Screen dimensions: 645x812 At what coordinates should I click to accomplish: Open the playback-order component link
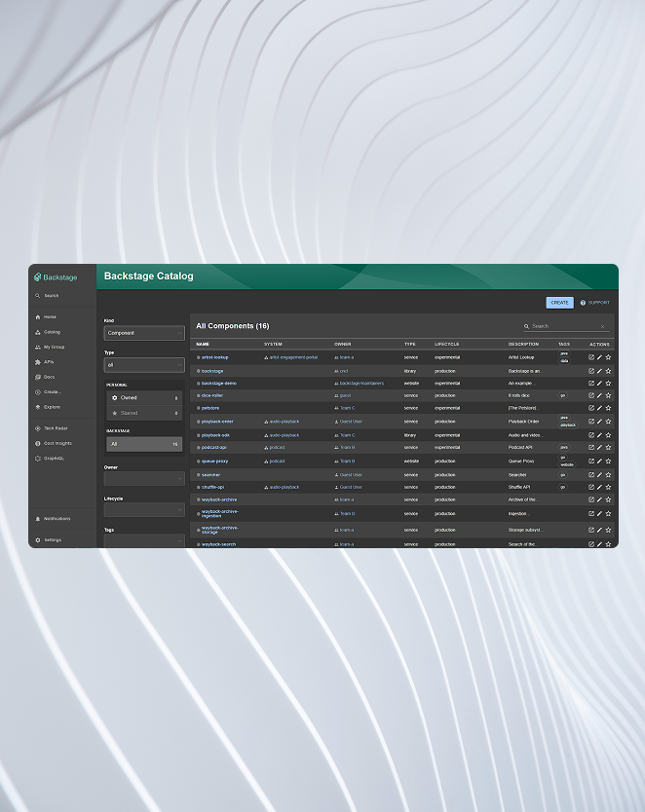pyautogui.click(x=217, y=422)
